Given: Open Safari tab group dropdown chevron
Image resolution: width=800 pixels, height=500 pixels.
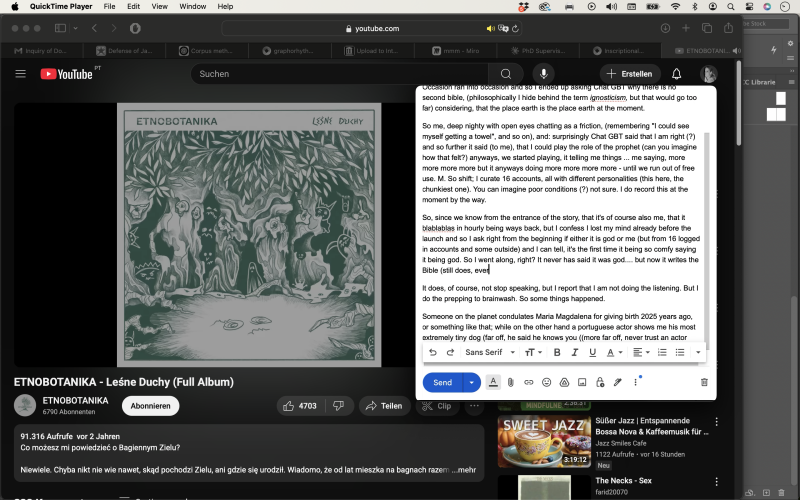Looking at the screenshot, I should point(76,28).
